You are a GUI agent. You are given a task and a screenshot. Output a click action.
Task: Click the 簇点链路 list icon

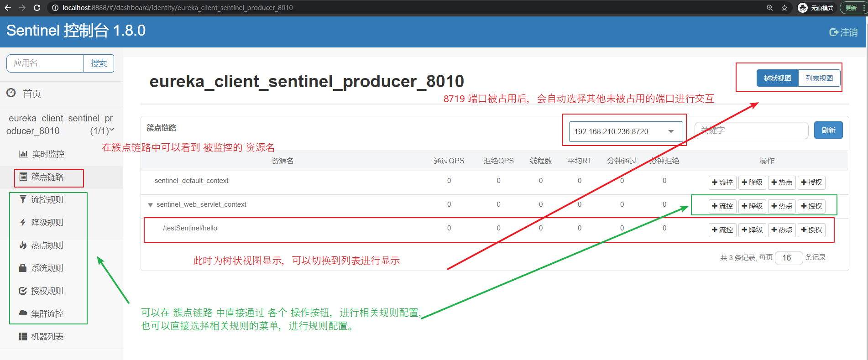click(23, 177)
